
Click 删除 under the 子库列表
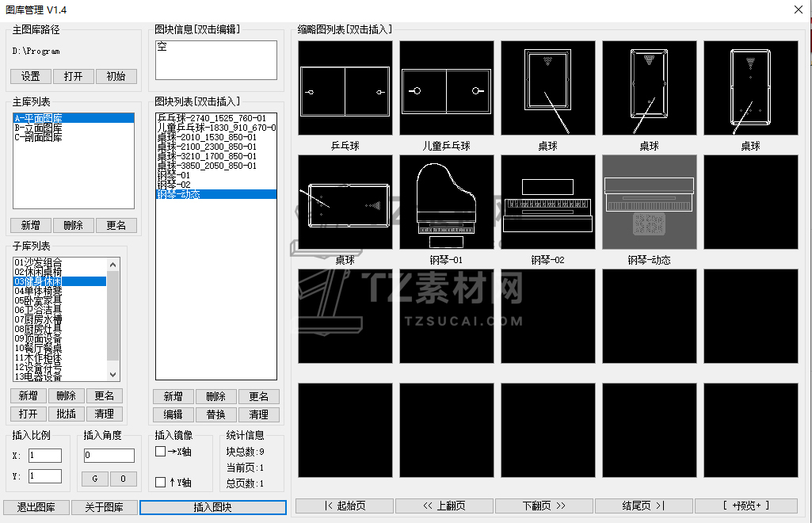67,395
